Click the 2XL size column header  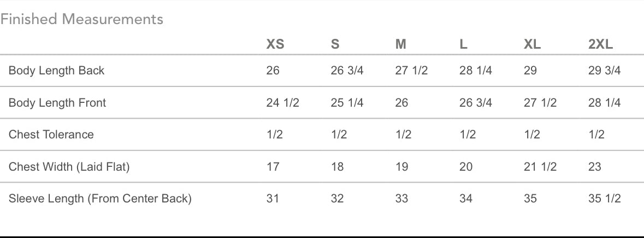(601, 45)
